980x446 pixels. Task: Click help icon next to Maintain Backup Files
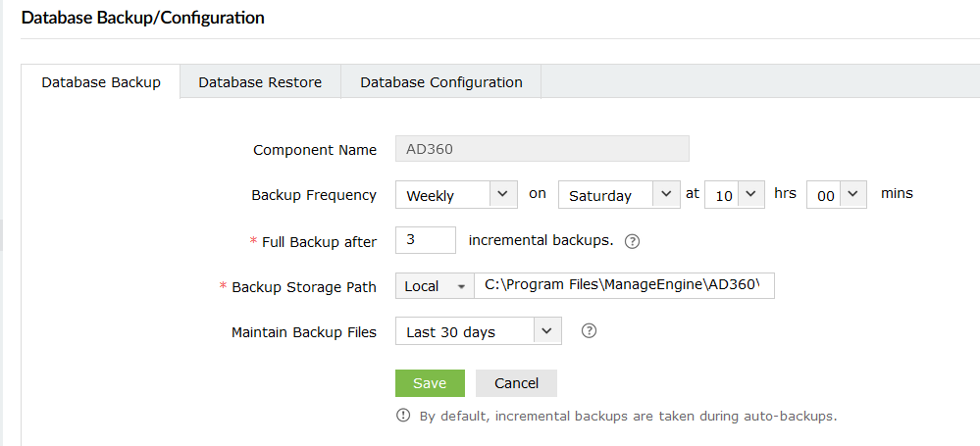tap(590, 331)
